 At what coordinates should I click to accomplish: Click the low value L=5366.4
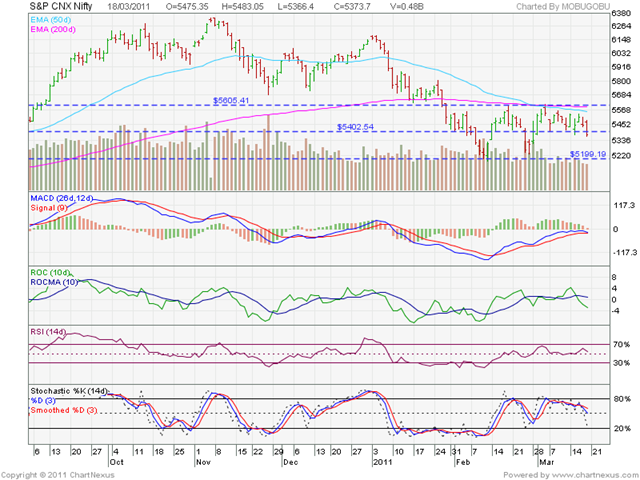(x=296, y=7)
